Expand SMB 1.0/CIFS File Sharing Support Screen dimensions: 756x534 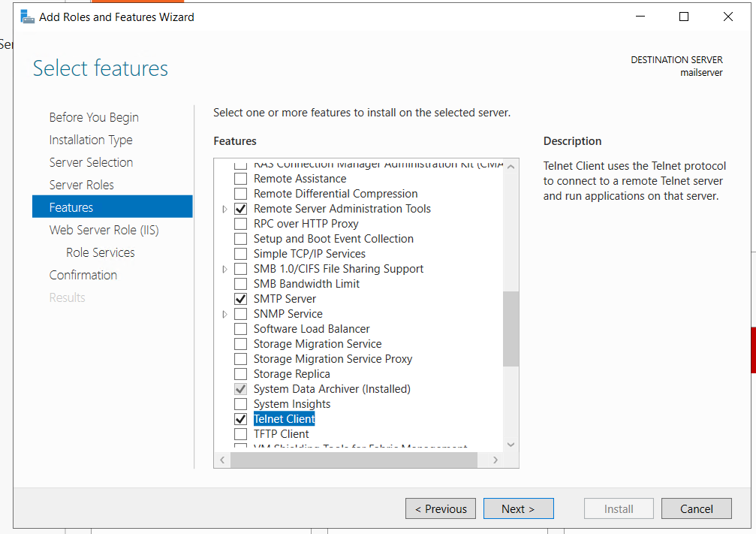click(x=224, y=269)
